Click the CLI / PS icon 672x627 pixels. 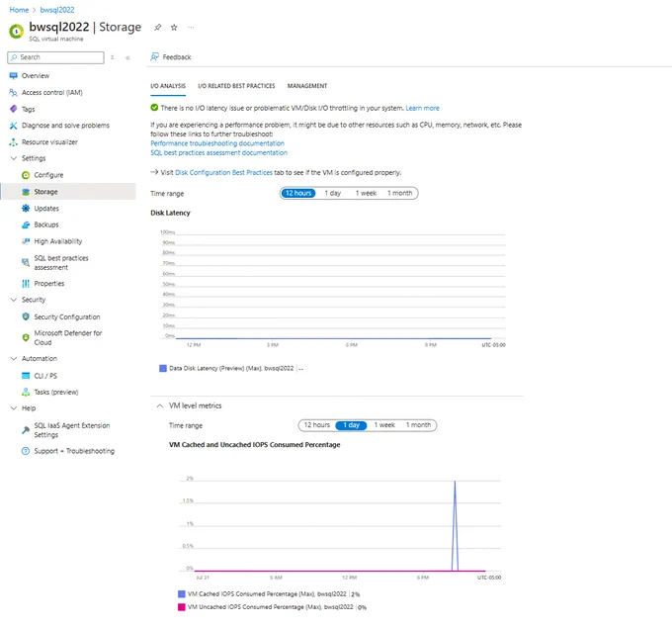coord(26,376)
